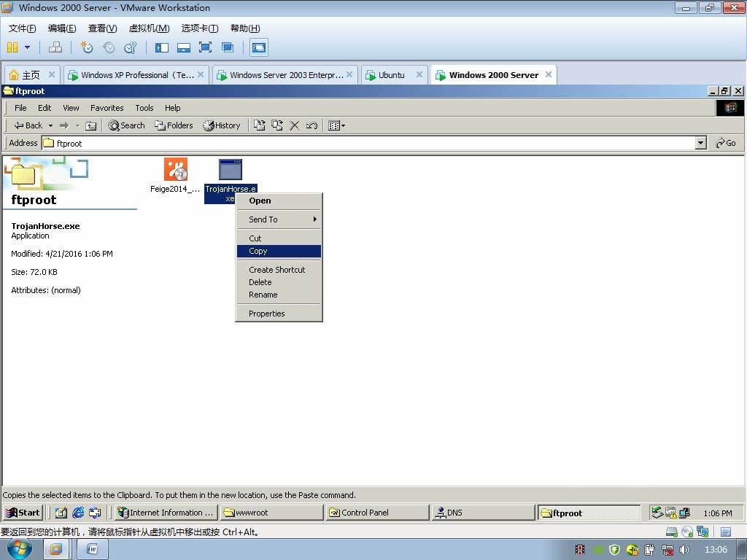
Task: Click the Send Ctrl+Alt+Del toolbar icon
Action: pyautogui.click(x=55, y=47)
